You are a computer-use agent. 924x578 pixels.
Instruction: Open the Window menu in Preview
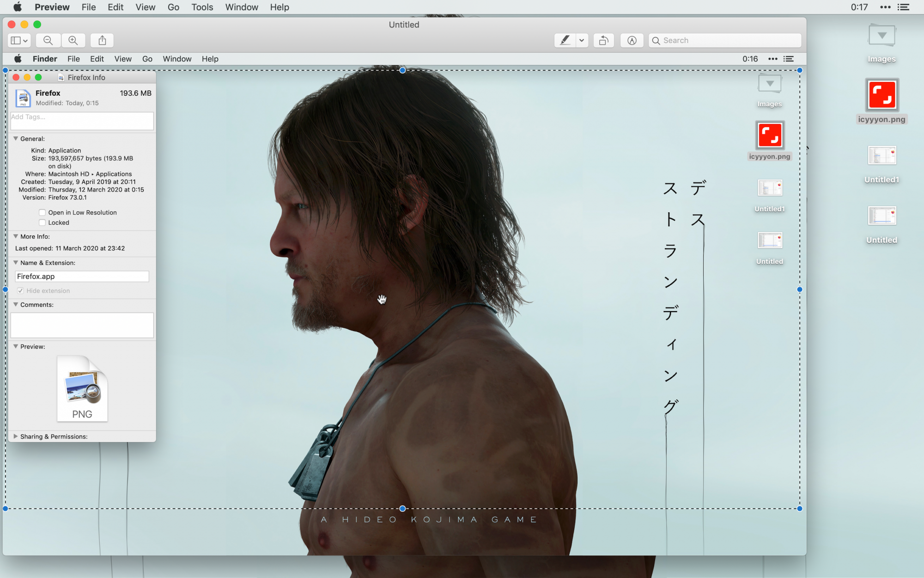click(242, 7)
